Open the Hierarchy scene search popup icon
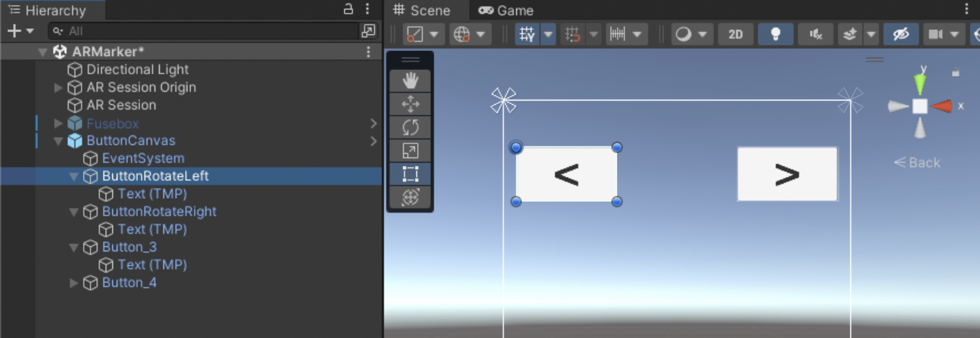This screenshot has width=980, height=338. coord(368,31)
